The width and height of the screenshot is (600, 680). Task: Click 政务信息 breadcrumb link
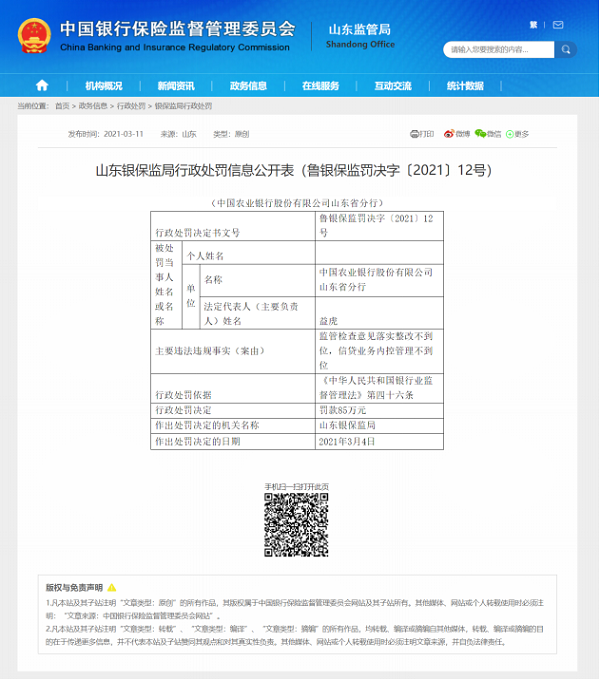93,106
